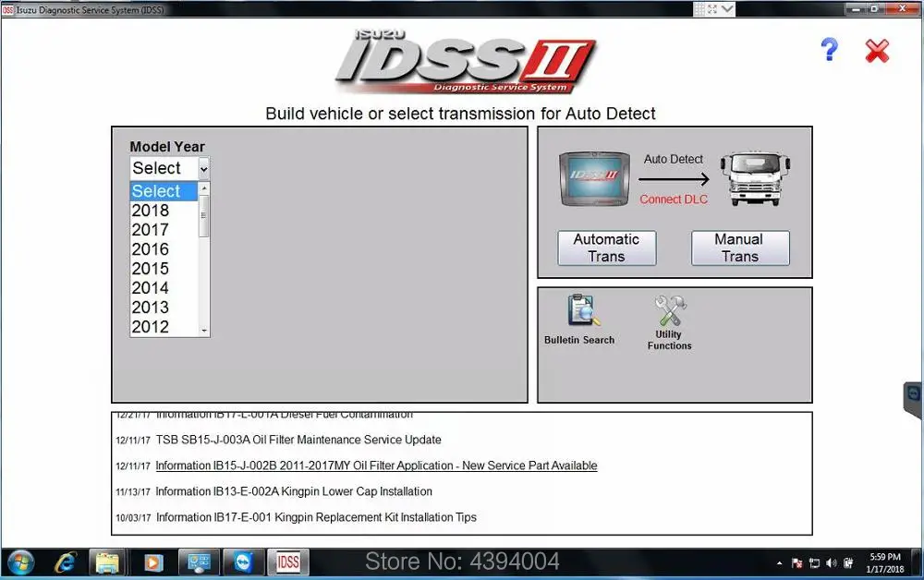Click the Isuzu truck image
The width and height of the screenshot is (924, 580).
click(755, 178)
